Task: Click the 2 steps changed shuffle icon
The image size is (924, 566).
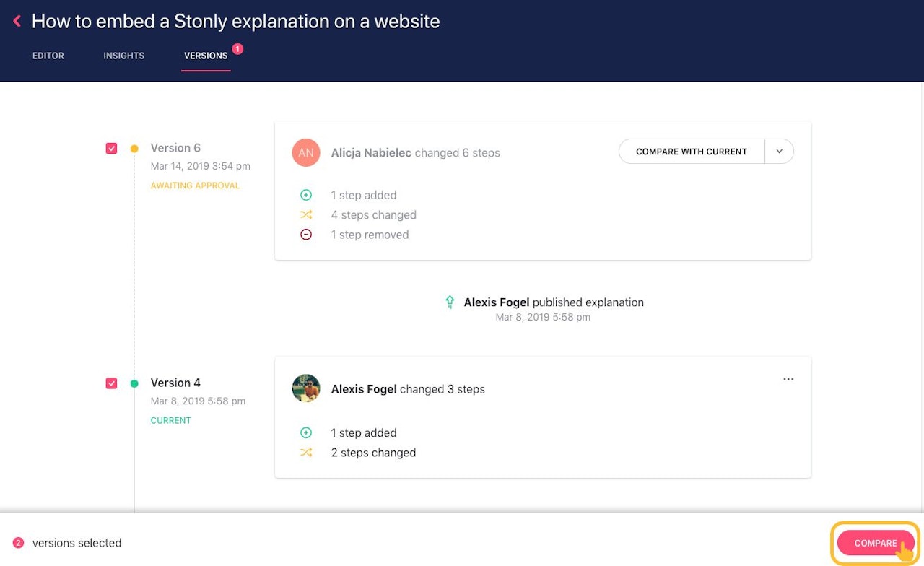Action: point(306,453)
